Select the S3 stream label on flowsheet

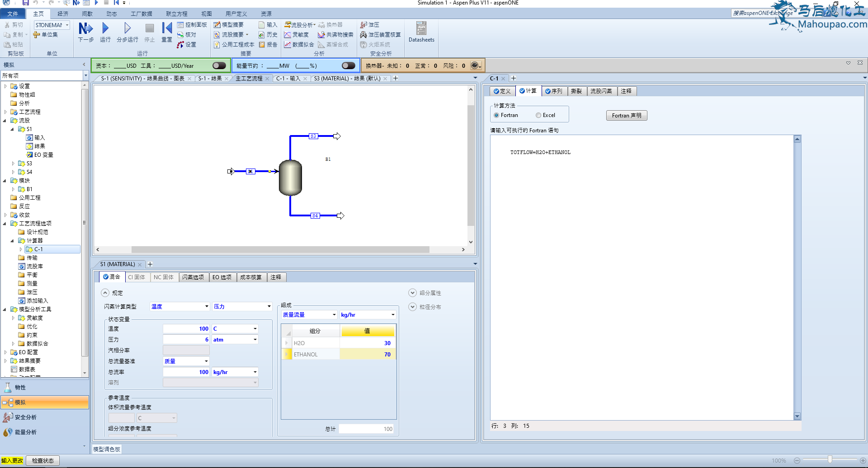tap(313, 136)
